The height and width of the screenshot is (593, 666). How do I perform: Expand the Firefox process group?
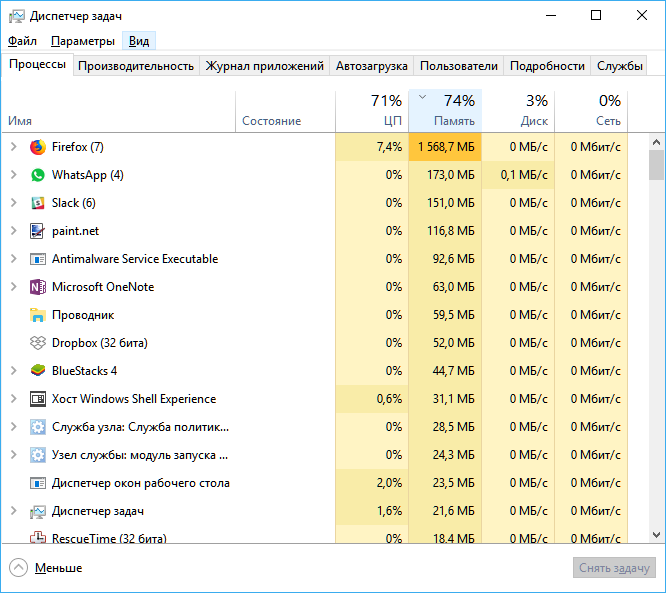coord(13,147)
